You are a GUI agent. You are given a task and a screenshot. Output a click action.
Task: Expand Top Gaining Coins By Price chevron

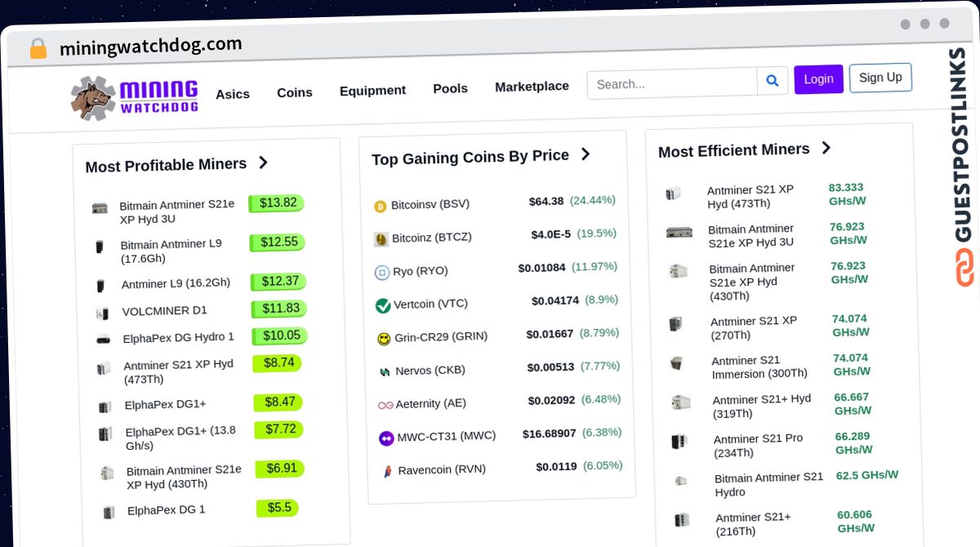click(x=585, y=153)
